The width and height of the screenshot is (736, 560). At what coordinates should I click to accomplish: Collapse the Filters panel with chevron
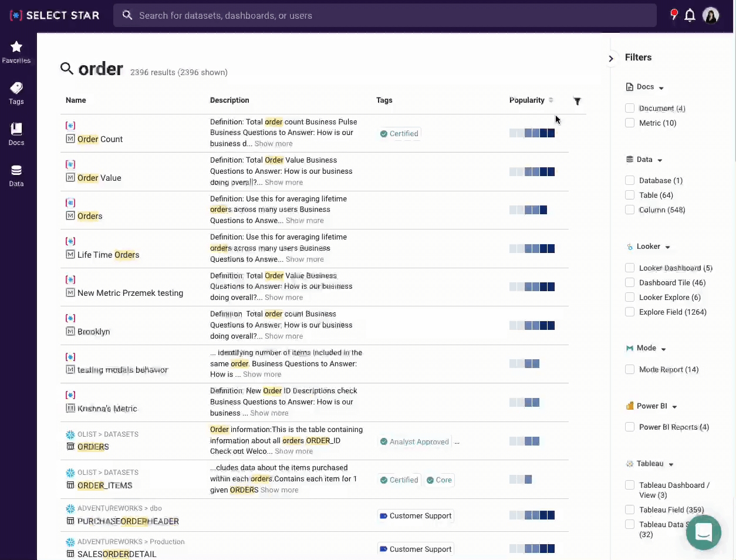[611, 58]
